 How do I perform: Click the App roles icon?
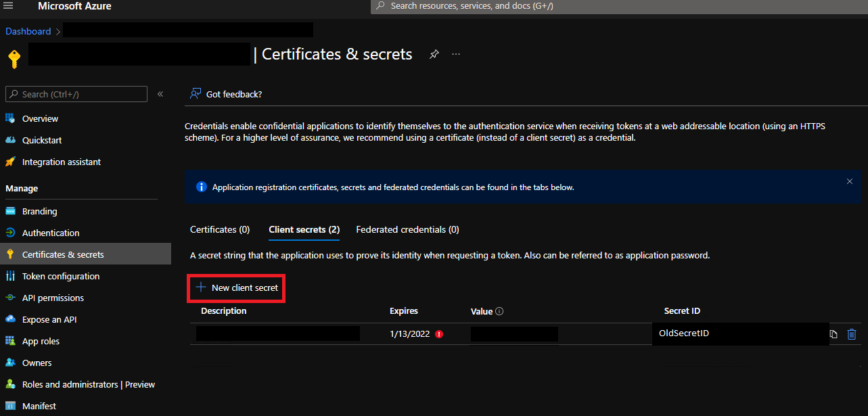pyautogui.click(x=10, y=341)
